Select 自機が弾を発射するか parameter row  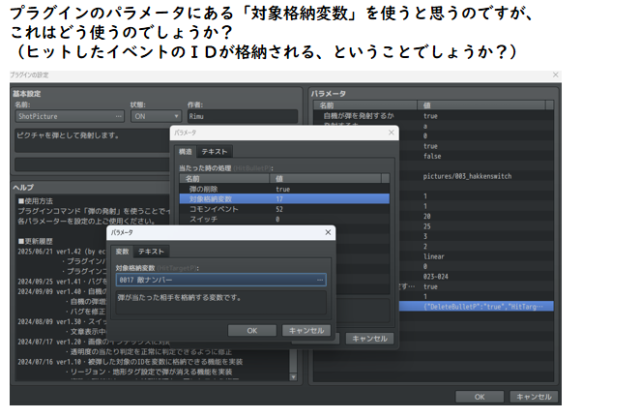[433, 116]
